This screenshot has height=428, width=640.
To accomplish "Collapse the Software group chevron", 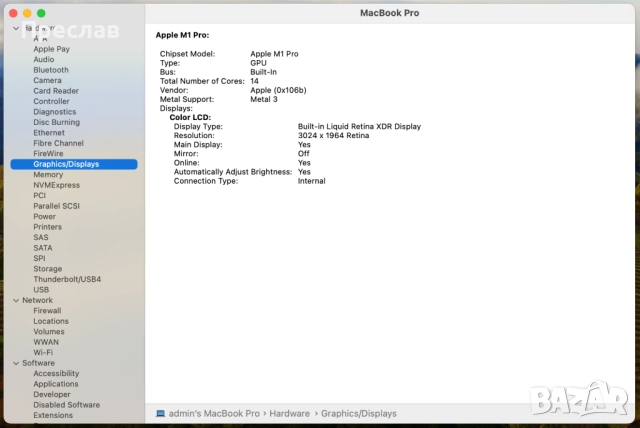I will click(x=16, y=363).
